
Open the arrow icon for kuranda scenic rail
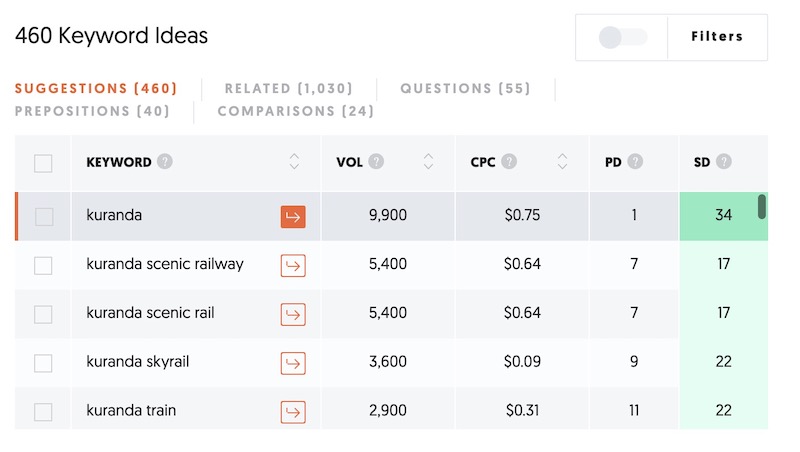tap(293, 315)
